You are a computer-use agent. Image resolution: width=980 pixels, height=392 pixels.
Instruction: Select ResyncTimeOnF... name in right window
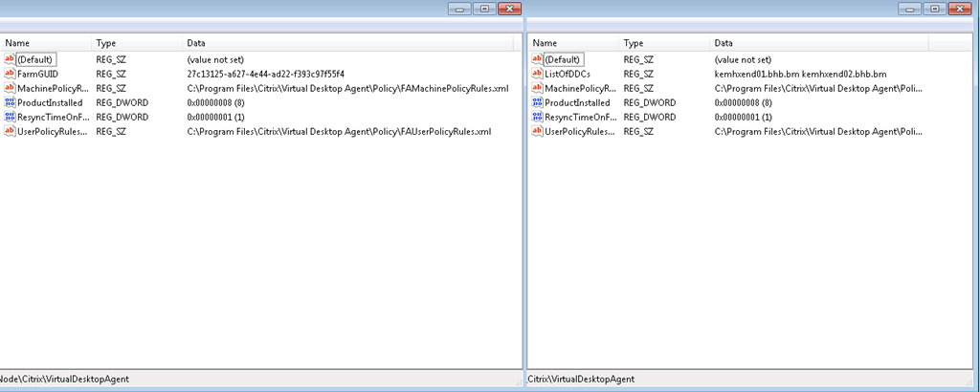click(580, 117)
